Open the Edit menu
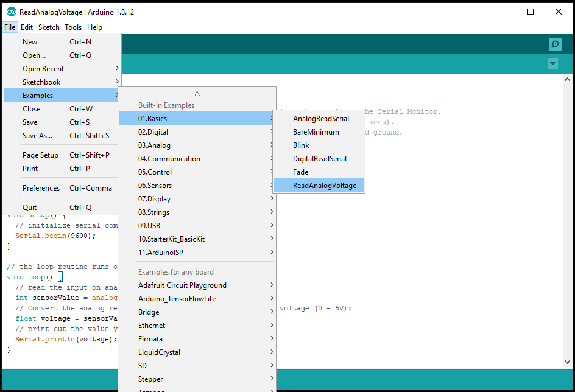 click(x=27, y=27)
